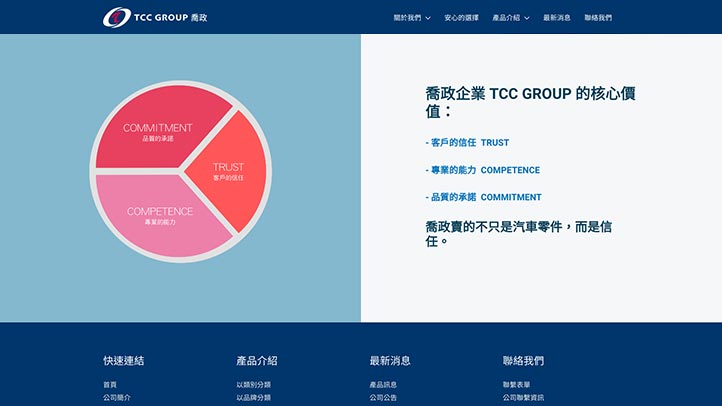Open the 以類別分類 footer link
The width and height of the screenshot is (722, 406).
[x=254, y=384]
